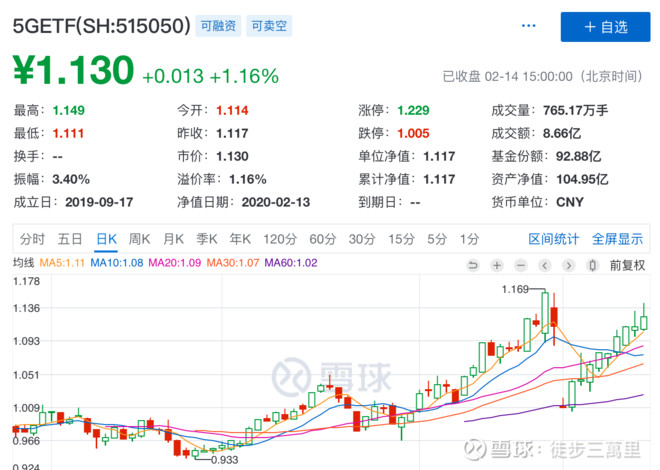Switch to 15分 interval tab
Viewport: 660px width, 470px height.
pyautogui.click(x=401, y=239)
